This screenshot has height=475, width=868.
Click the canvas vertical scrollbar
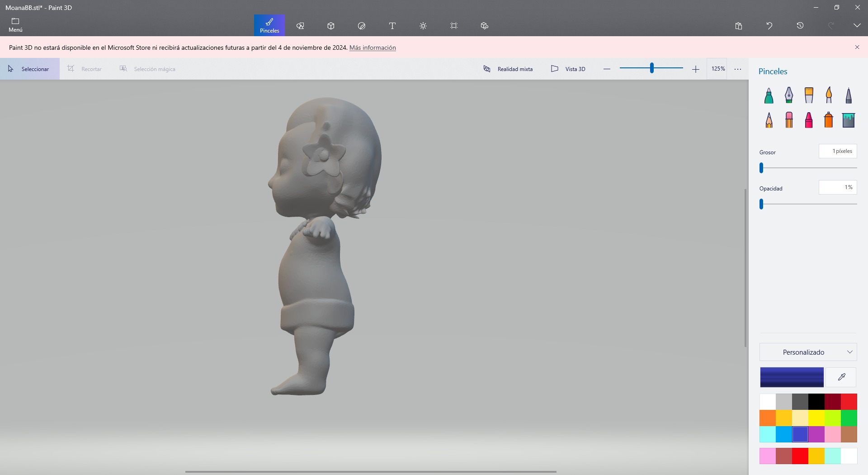pyautogui.click(x=745, y=268)
